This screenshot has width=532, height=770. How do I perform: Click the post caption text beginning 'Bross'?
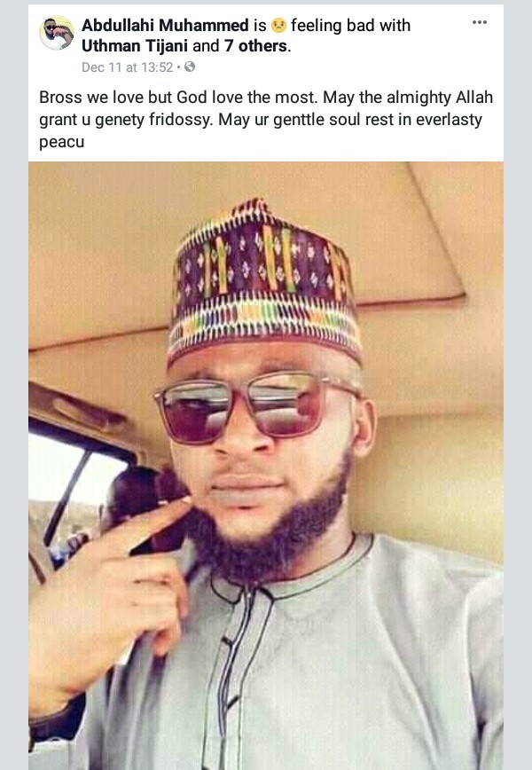[x=266, y=120]
